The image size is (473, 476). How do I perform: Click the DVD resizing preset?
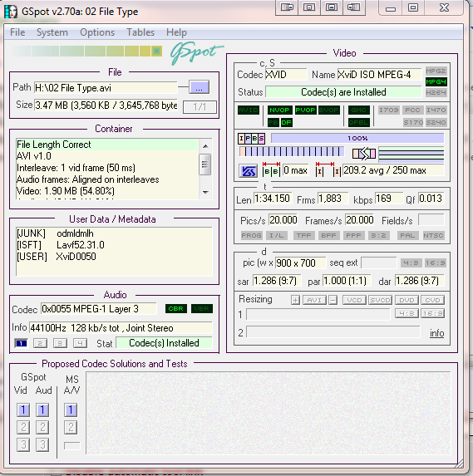click(406, 301)
